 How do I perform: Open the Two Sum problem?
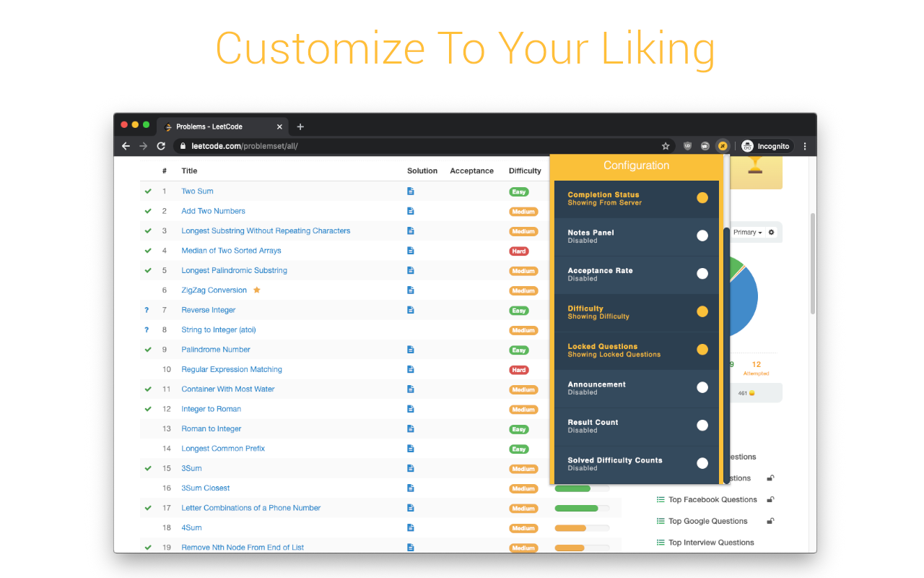tap(197, 191)
